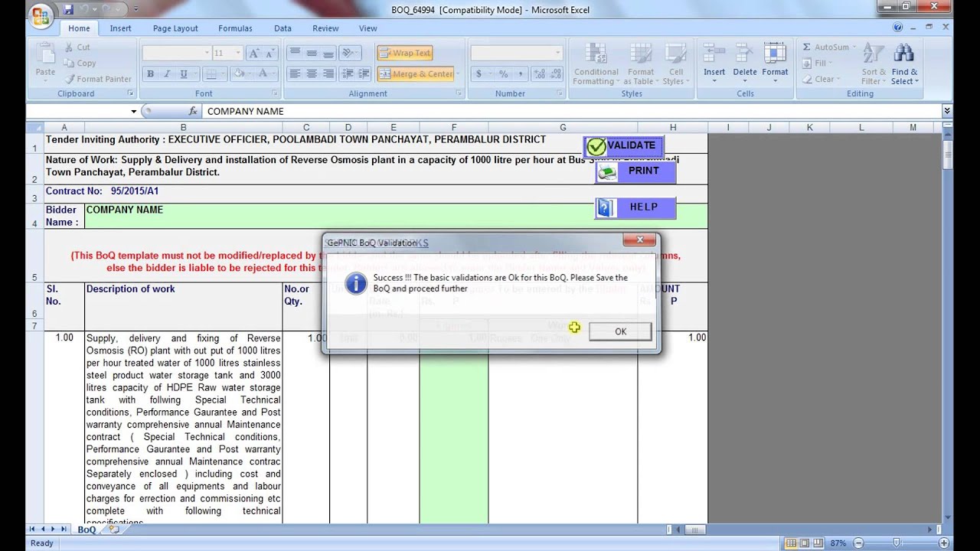
Task: Toggle Bold formatting
Action: click(x=151, y=74)
